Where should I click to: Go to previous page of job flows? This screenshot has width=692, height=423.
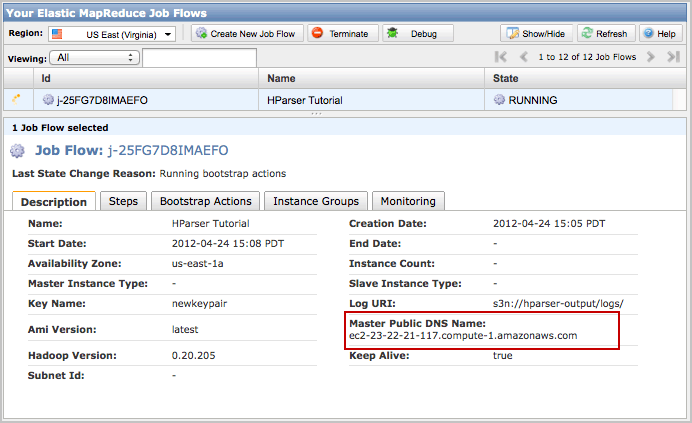(x=523, y=57)
